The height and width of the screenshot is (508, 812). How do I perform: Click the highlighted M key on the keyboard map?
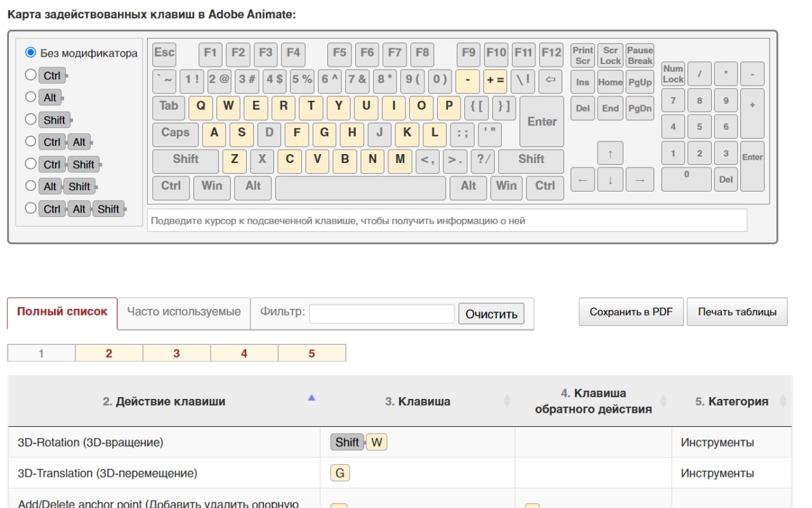point(400,161)
